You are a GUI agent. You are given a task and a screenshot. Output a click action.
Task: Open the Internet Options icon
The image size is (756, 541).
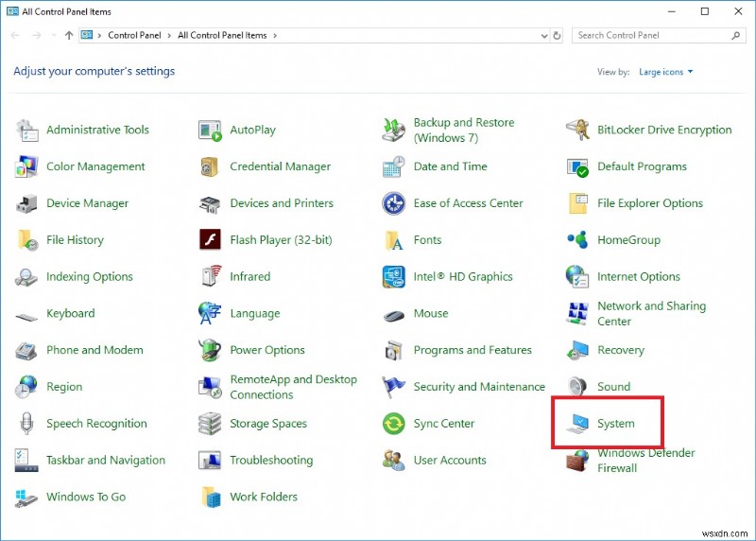pyautogui.click(x=577, y=276)
